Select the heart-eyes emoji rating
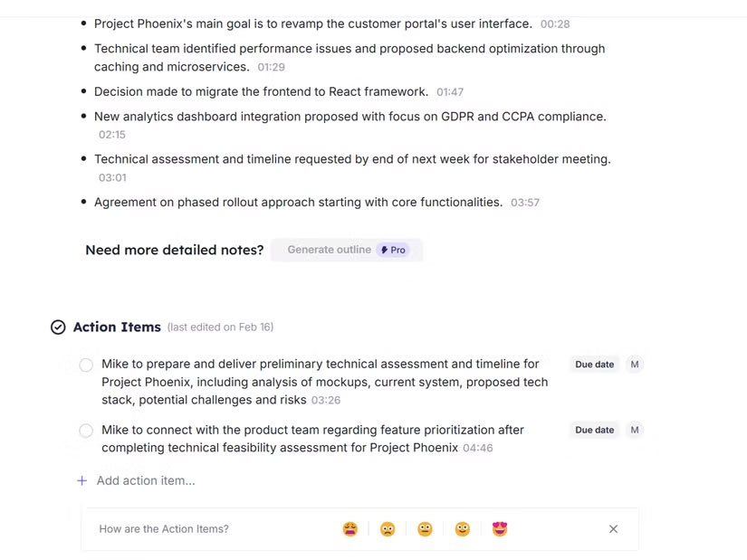This screenshot has height=560, width=747. 500,529
